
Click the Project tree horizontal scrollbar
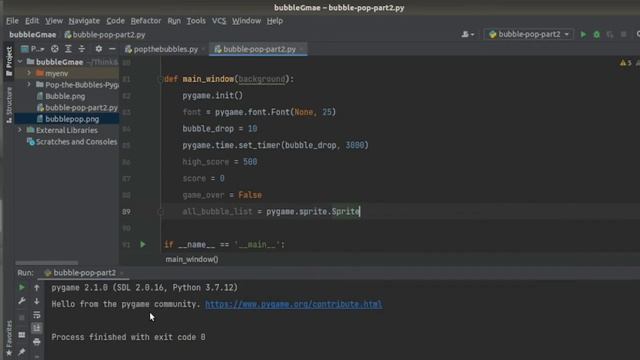pyautogui.click(x=47, y=263)
